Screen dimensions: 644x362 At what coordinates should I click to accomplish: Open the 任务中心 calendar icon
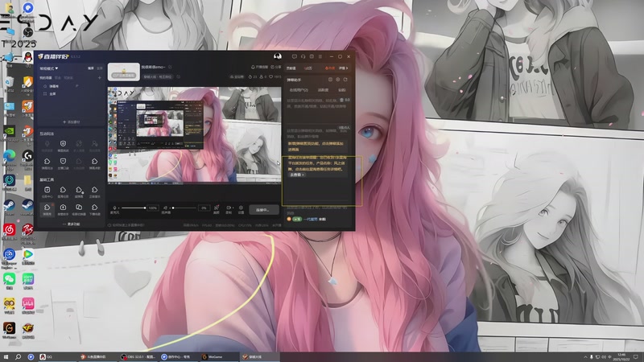tap(47, 190)
